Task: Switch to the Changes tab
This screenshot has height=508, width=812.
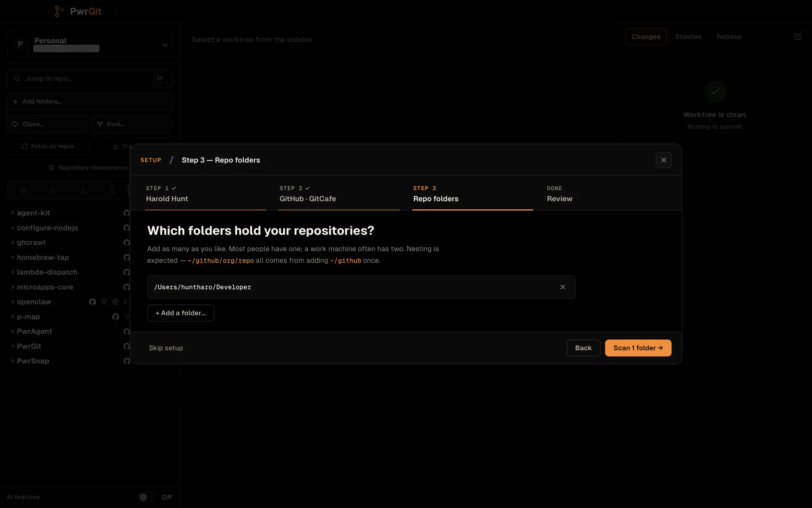Action: tap(646, 37)
